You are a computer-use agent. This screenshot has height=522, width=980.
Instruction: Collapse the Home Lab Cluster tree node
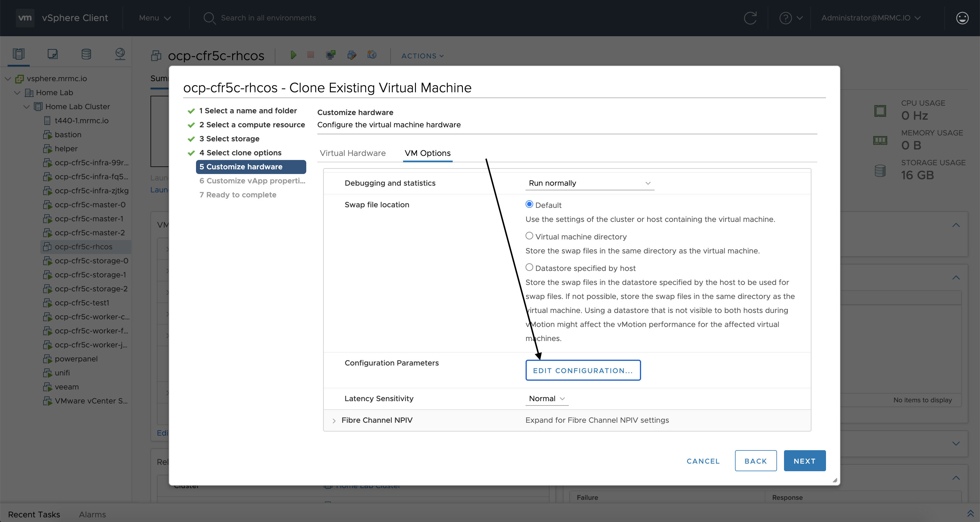tap(26, 107)
